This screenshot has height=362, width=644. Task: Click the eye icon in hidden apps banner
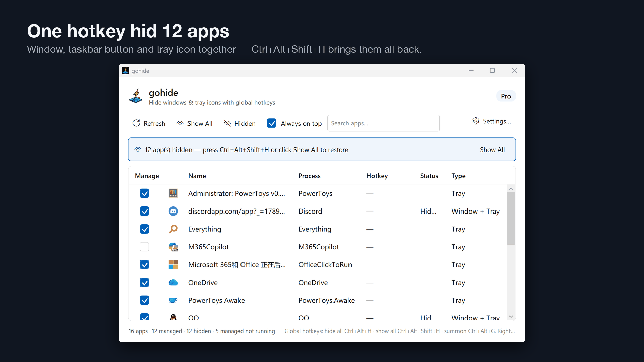[138, 149]
